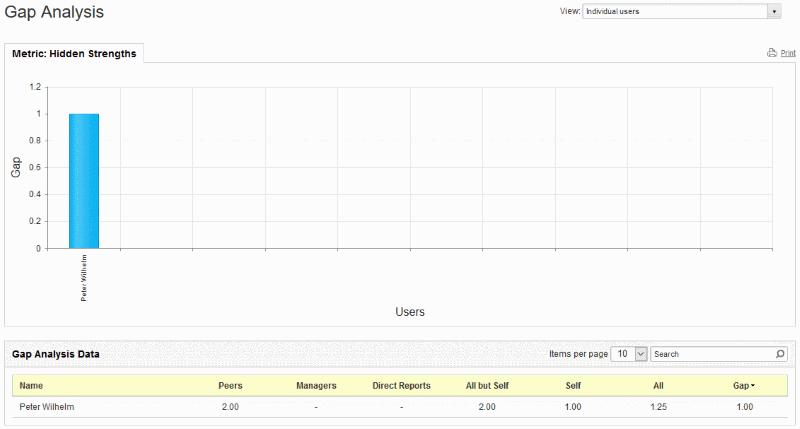This screenshot has height=429, width=800.
Task: Sort table by Name column
Action: 31,386
